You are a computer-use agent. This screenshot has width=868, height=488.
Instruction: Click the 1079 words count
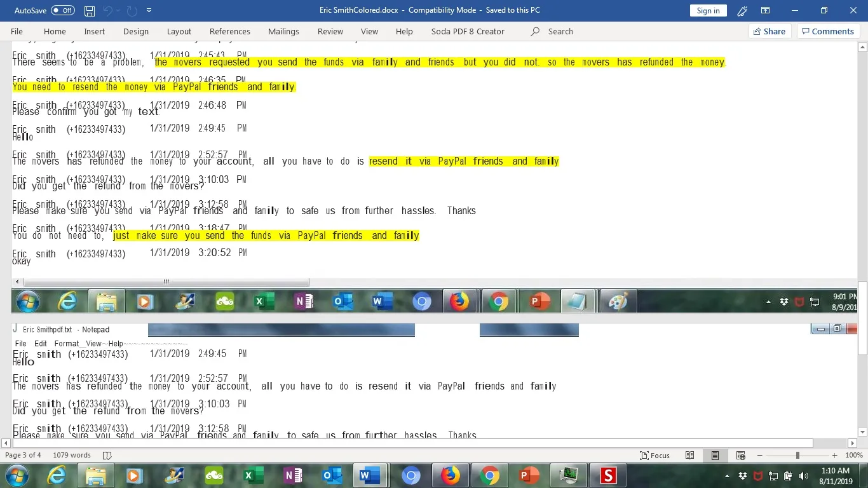(x=72, y=455)
